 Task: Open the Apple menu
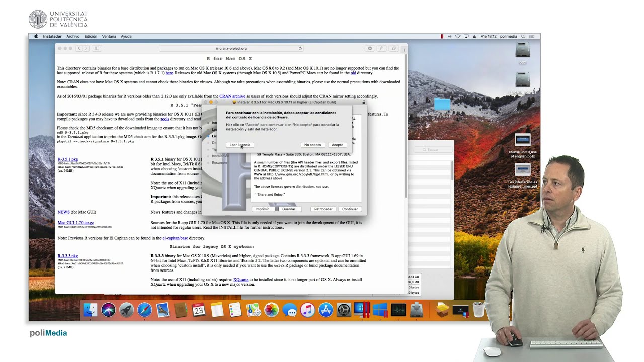(36, 36)
